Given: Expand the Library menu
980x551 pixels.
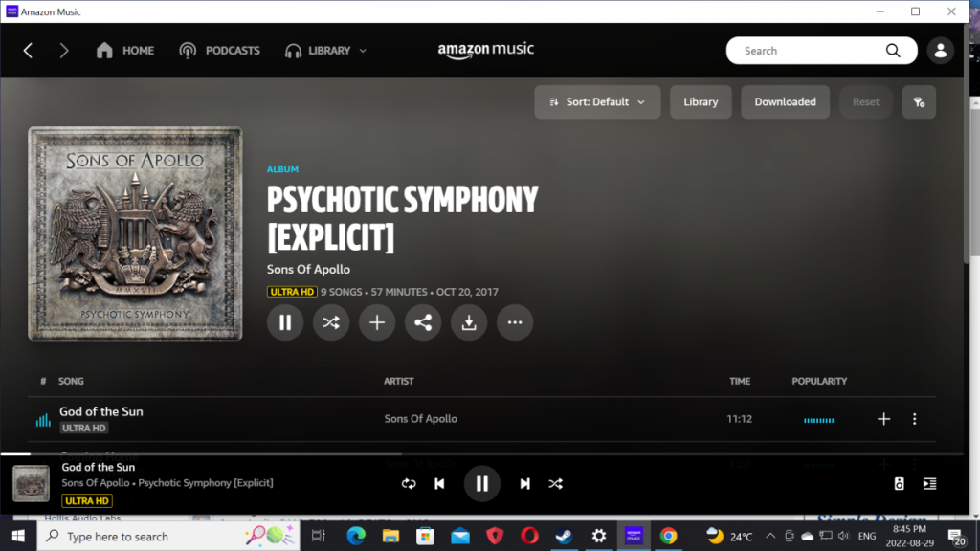Looking at the screenshot, I should tap(325, 51).
